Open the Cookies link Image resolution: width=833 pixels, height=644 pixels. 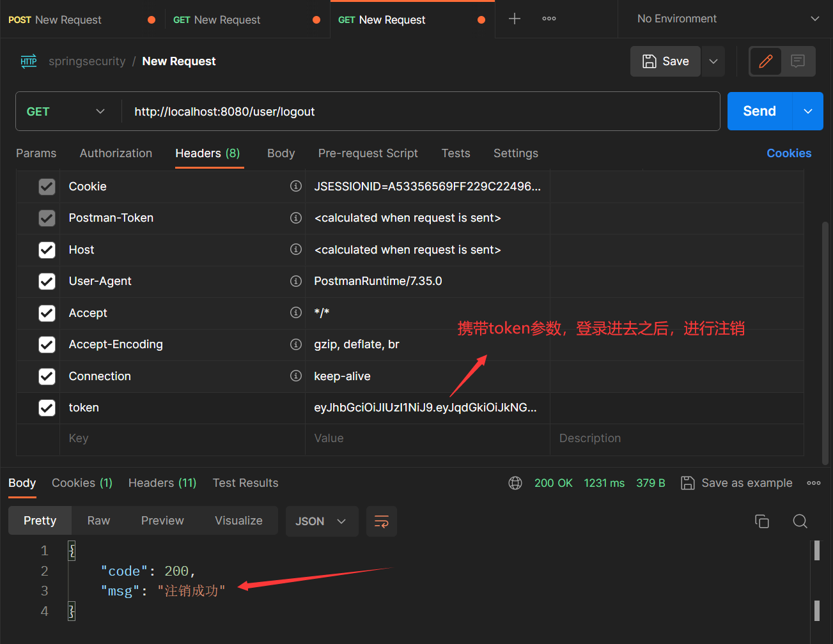pyautogui.click(x=789, y=153)
